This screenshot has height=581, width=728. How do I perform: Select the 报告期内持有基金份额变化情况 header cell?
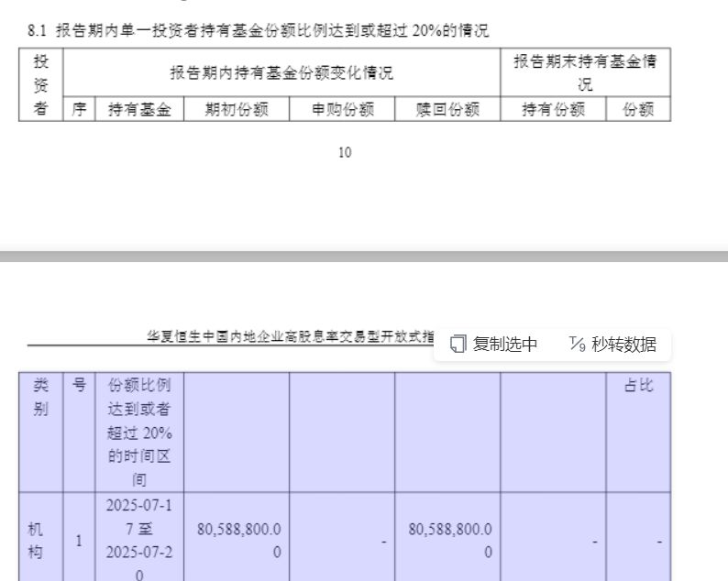(281, 73)
